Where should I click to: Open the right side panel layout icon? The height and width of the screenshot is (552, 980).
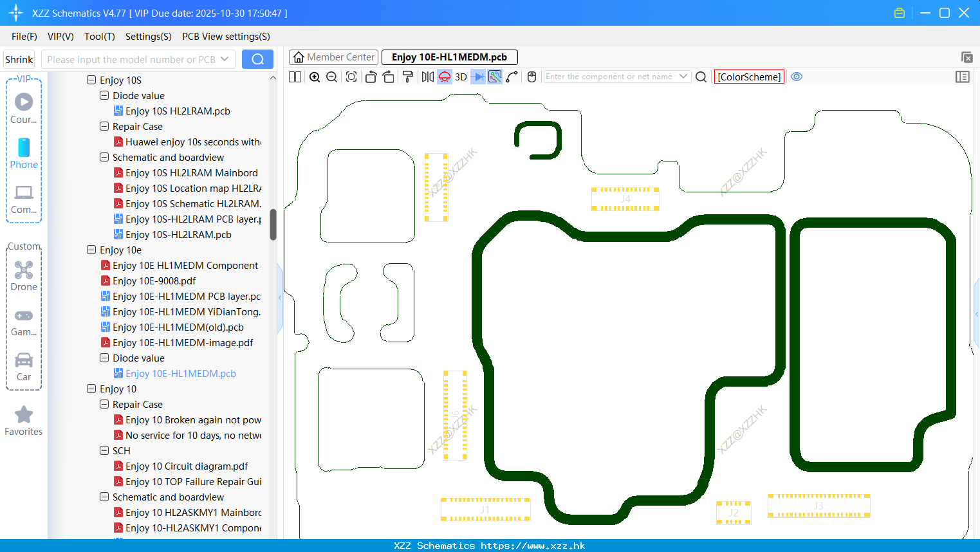[x=963, y=77]
